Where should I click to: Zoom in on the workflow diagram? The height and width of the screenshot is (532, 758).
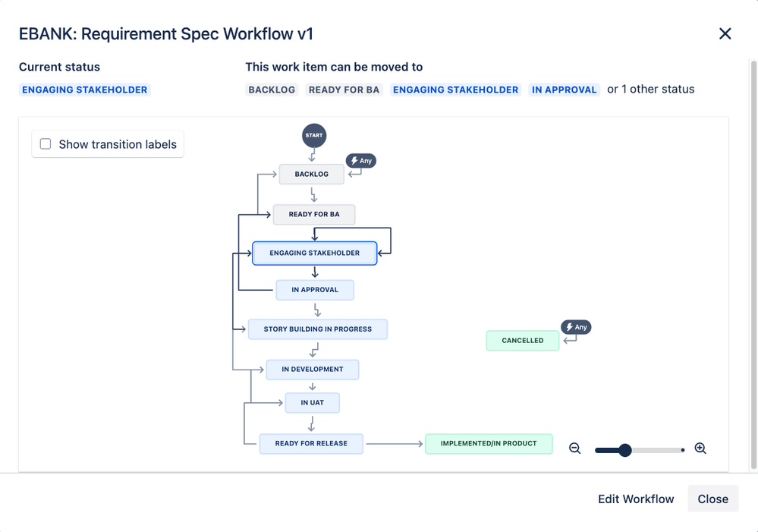point(700,448)
